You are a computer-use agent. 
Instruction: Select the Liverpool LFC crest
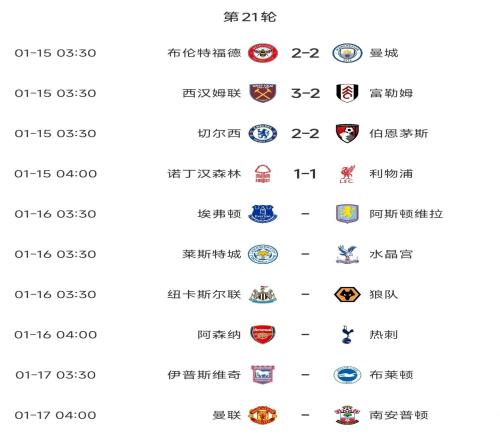tap(347, 174)
